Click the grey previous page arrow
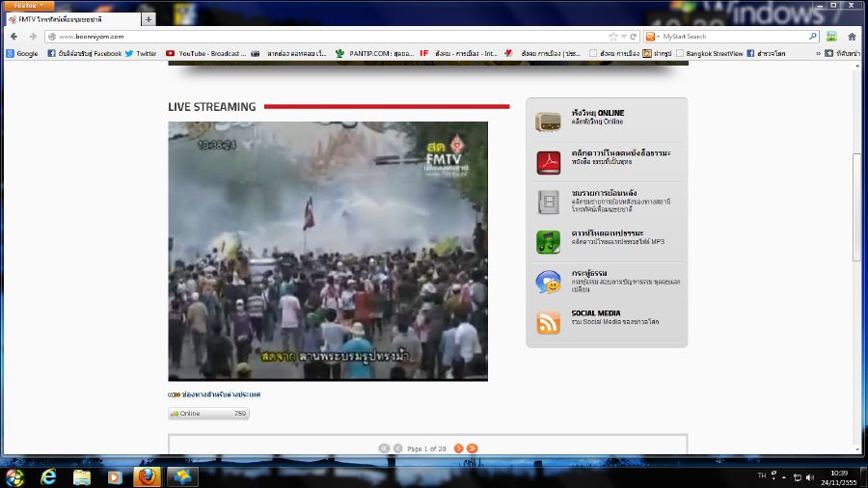 (x=397, y=448)
